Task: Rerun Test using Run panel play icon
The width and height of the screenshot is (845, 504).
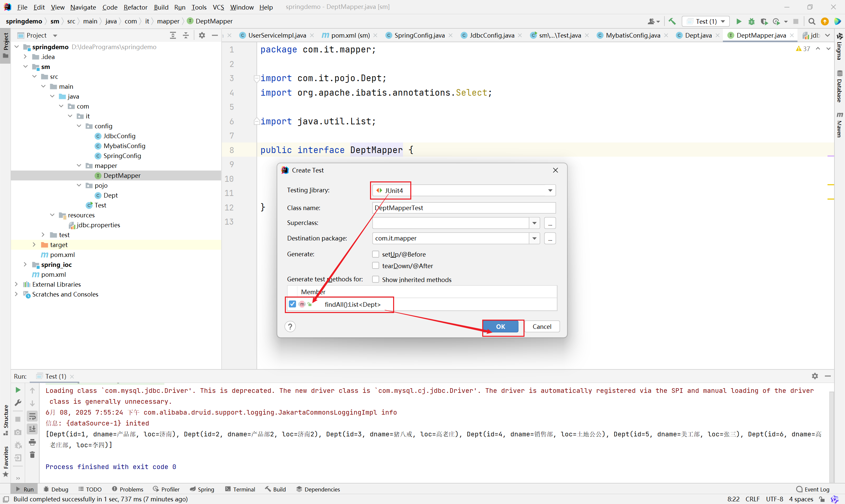Action: click(18, 390)
